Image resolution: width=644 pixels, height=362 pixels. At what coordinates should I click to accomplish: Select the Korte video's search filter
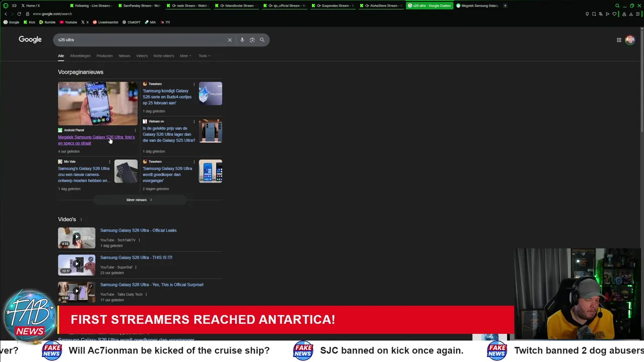164,56
